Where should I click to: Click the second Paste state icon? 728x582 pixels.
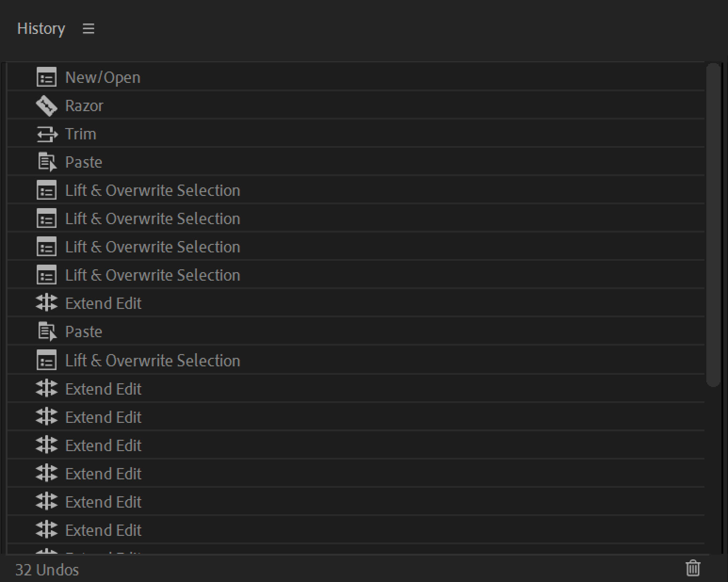coord(46,331)
